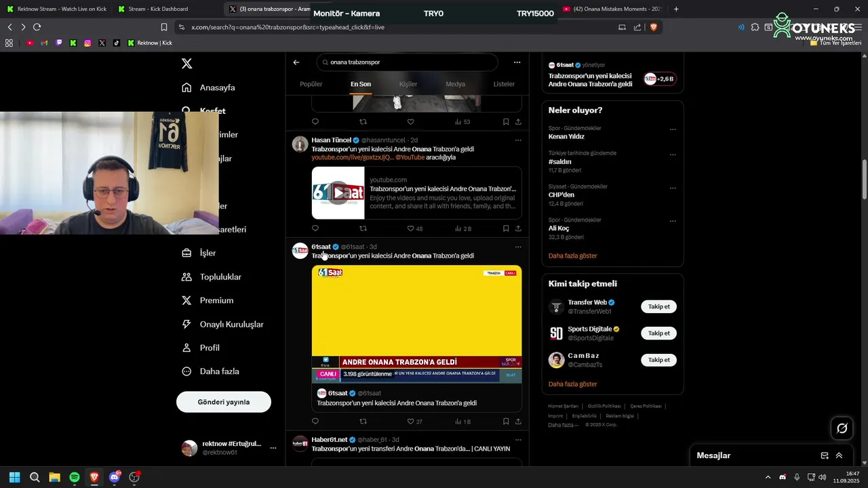The width and height of the screenshot is (868, 488).
Task: Switch to the Kişiler tab
Action: point(408,84)
